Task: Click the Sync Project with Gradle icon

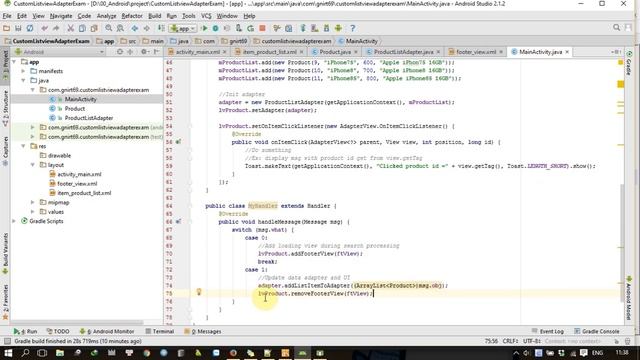Action: tap(303, 28)
